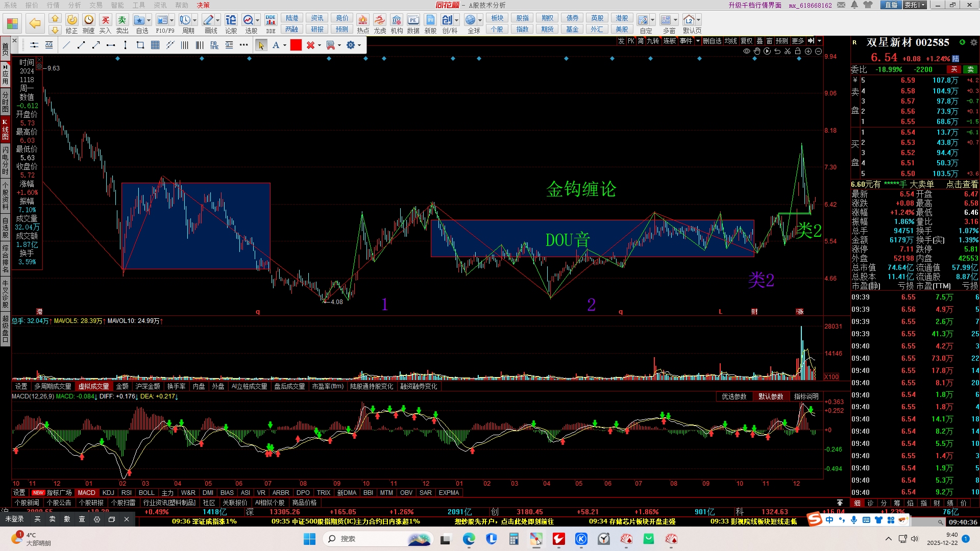The image size is (980, 551).
Task: Expand the 画线 drawing dropdown arrow
Action: tap(218, 20)
